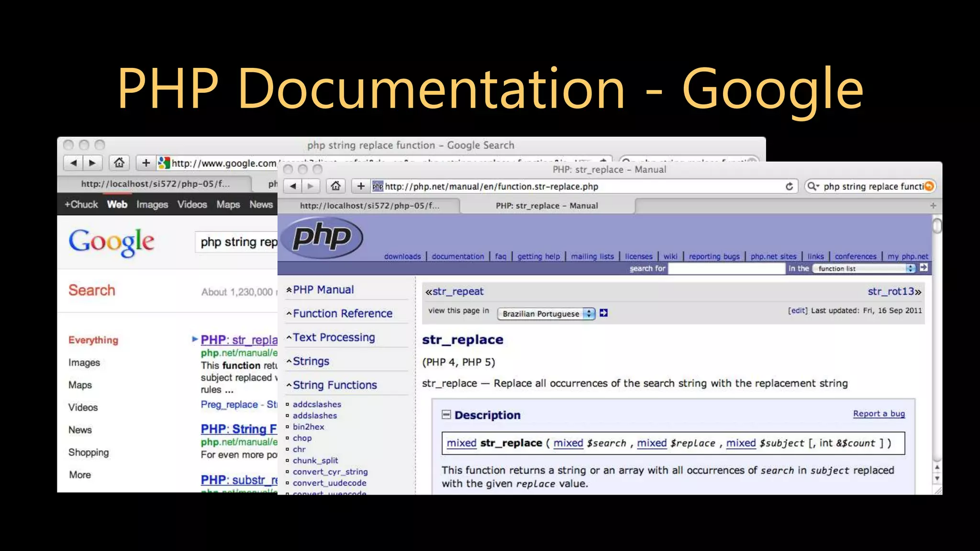Reload the str-replace page
The image size is (980, 551).
pos(789,187)
